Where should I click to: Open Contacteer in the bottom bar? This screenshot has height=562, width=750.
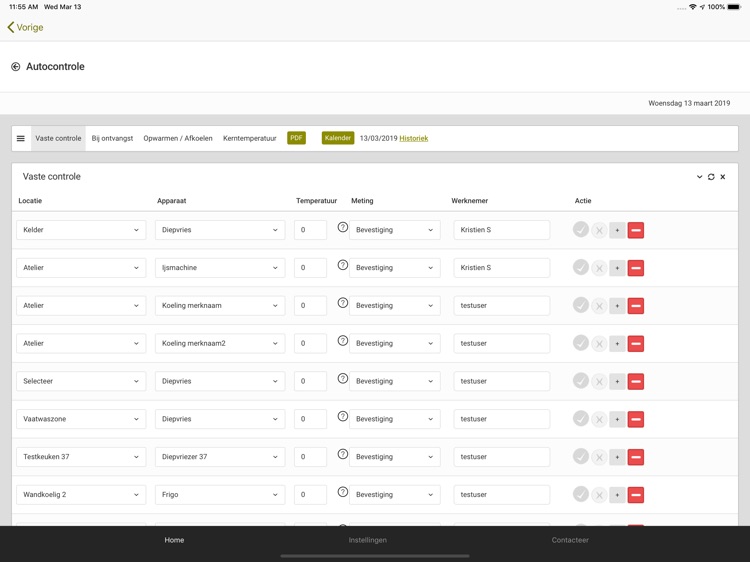coord(570,540)
